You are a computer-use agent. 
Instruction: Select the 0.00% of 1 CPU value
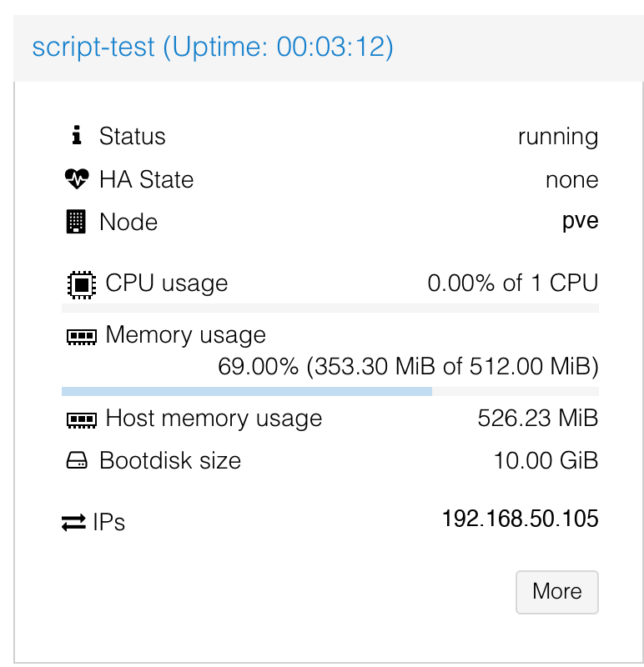point(513,283)
